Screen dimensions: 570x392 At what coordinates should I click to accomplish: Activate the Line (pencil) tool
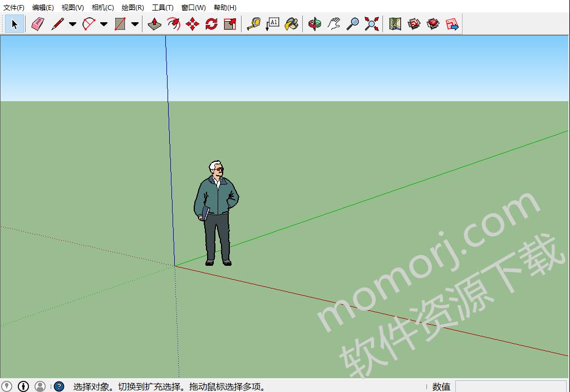pyautogui.click(x=57, y=24)
